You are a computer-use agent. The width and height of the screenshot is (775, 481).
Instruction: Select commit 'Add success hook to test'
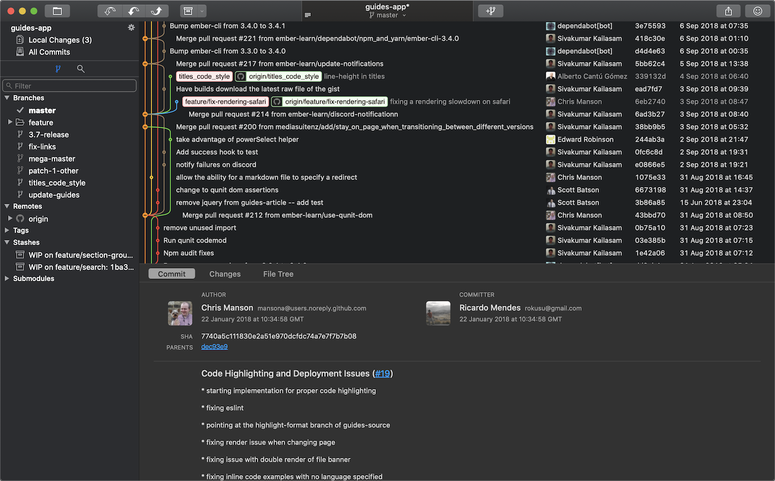coord(217,152)
